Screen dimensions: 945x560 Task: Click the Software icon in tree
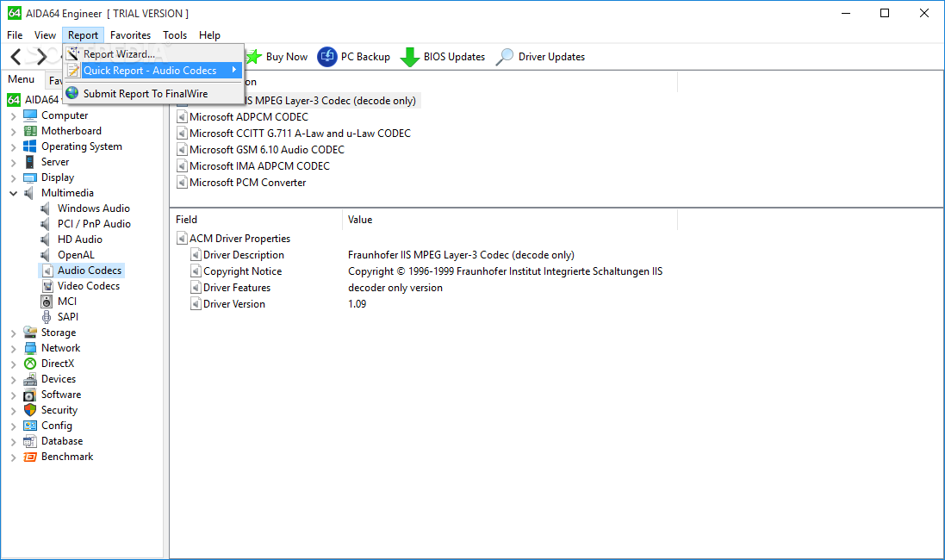[x=30, y=395]
